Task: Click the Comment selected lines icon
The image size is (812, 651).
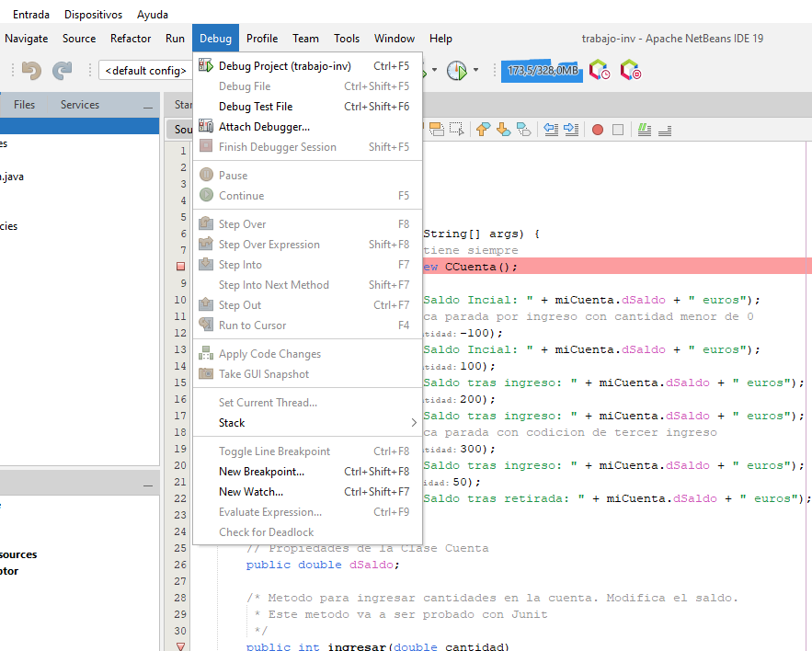Action: tap(645, 130)
